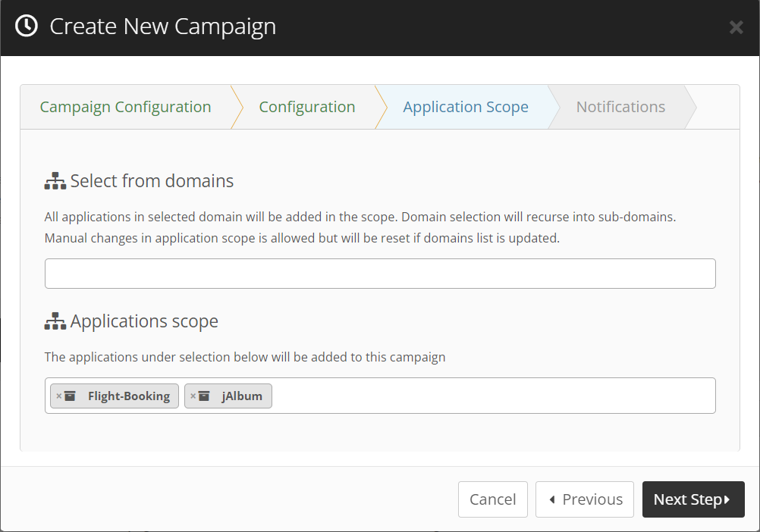Open the Campaign Configuration step

tap(126, 107)
